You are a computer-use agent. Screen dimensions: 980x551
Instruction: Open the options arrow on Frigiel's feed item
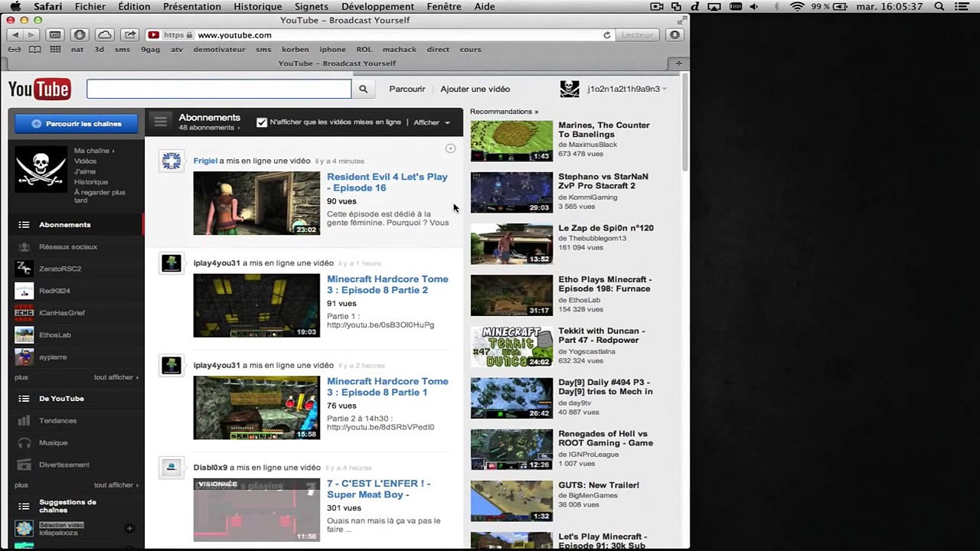[450, 148]
